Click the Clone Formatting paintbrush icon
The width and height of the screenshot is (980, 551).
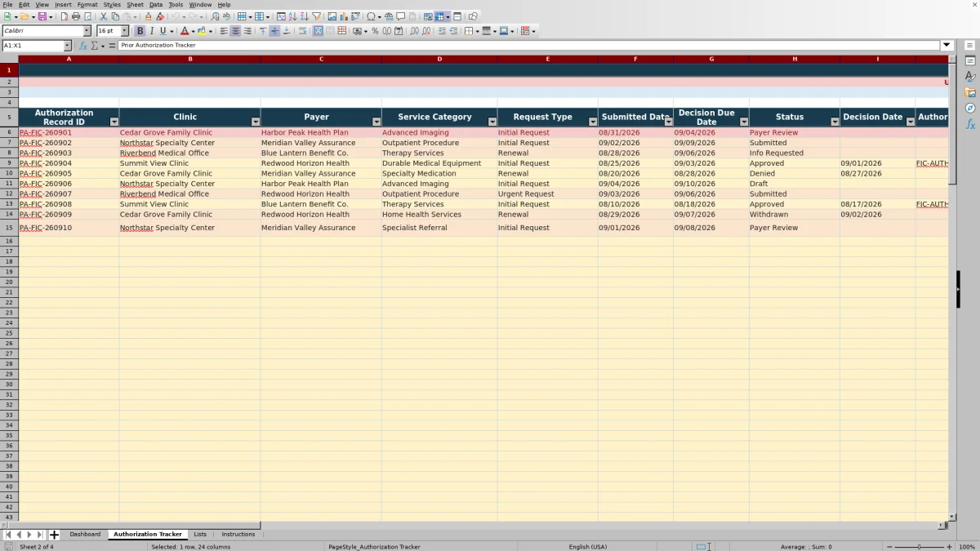point(148,16)
